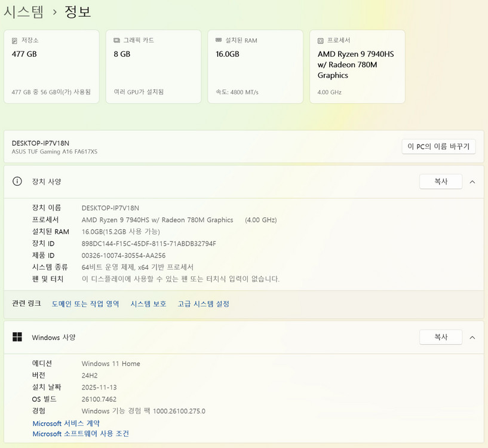Click the graphics card icon beside 그래픽 카드
This screenshot has height=448, width=488.
117,41
